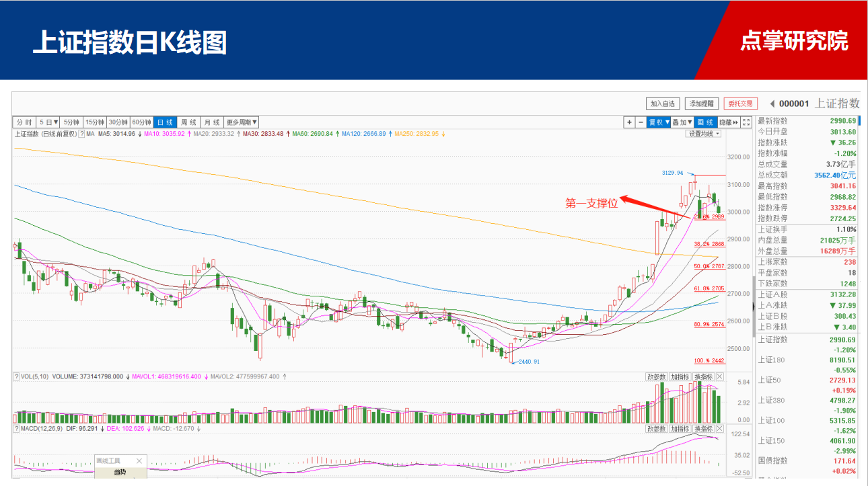Image resolution: width=868 pixels, height=486 pixels.
Task: Select 周线 weekly chart tab
Action: [188, 122]
